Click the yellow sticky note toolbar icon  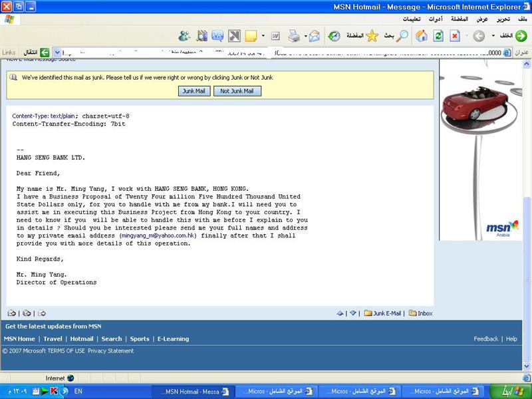251,36
